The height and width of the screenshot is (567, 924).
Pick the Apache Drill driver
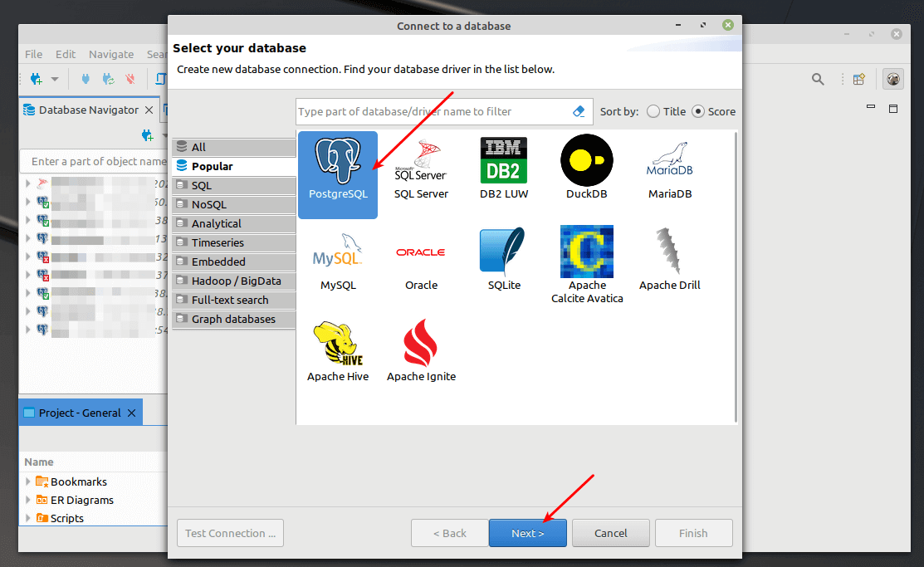(x=669, y=257)
